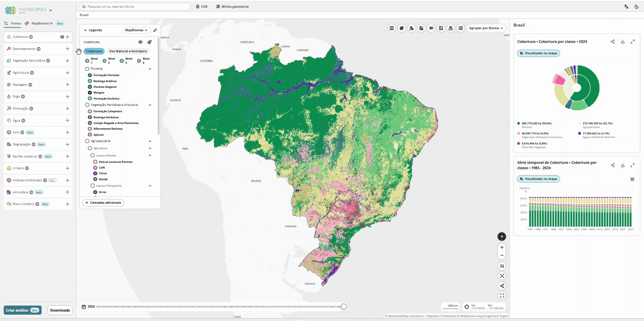Viewport: 644px width, 321px height.
Task: Share the map via the map share control
Action: pyautogui.click(x=502, y=286)
